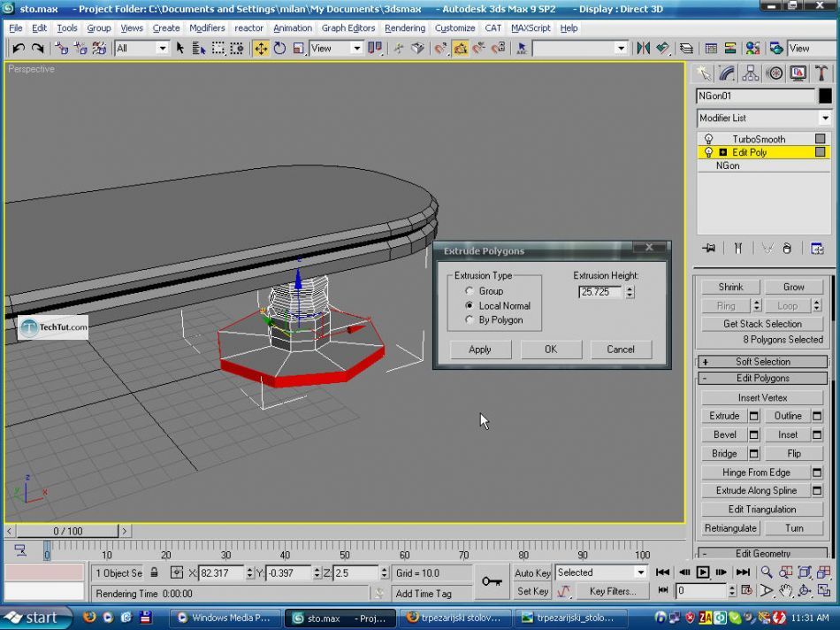The height and width of the screenshot is (630, 840).
Task: Open the Create command panel tab
Action: click(703, 73)
